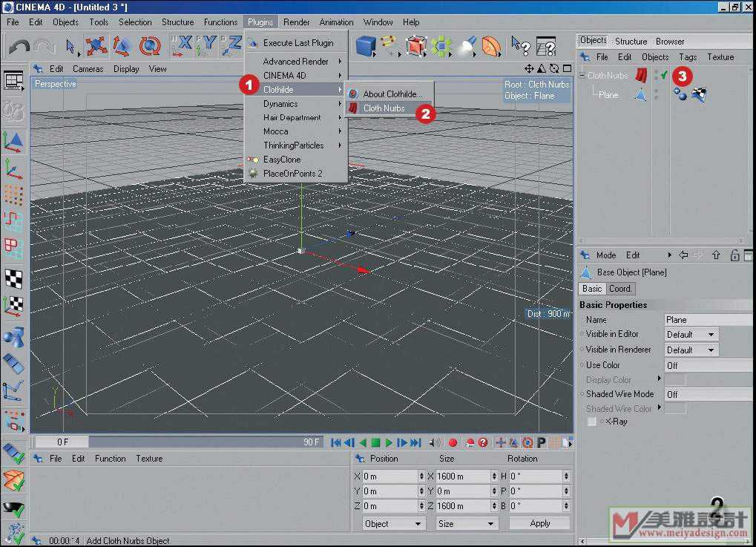Toggle the sound playback speaker icon
756x547 pixels.
point(435,442)
